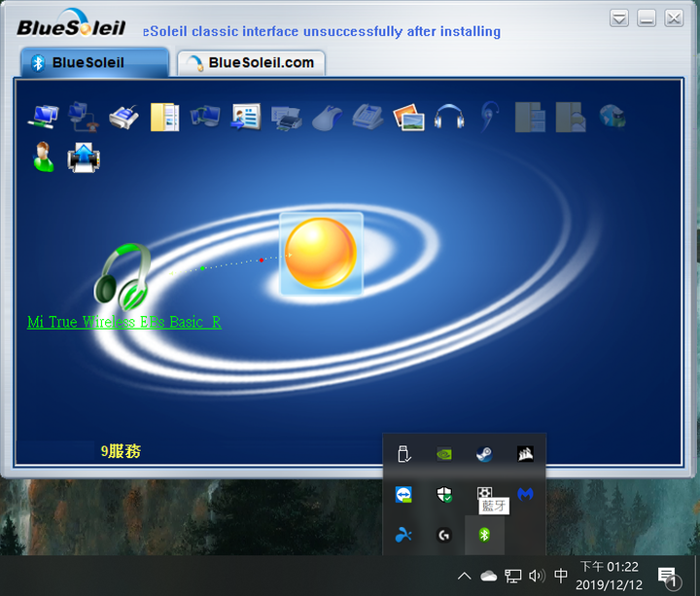Image resolution: width=700 pixels, height=596 pixels.
Task: Select the Dial-up Networking service icon
Action: pos(83,117)
